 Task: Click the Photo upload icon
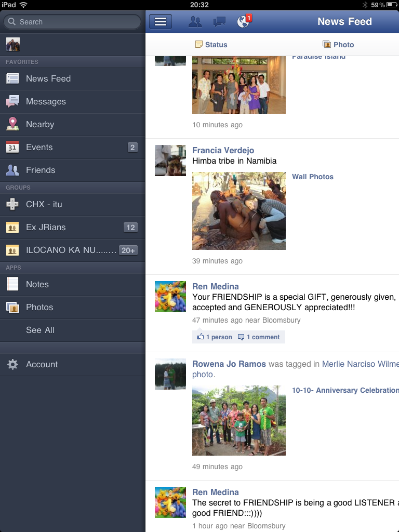pyautogui.click(x=326, y=45)
